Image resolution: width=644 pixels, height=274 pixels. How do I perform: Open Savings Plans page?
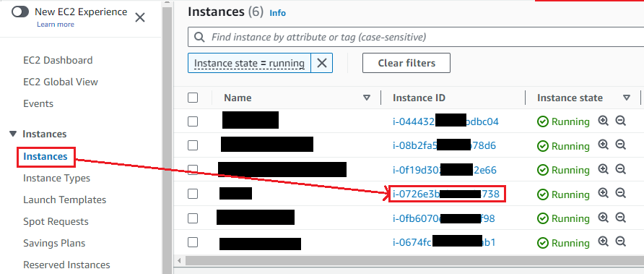pyautogui.click(x=54, y=243)
